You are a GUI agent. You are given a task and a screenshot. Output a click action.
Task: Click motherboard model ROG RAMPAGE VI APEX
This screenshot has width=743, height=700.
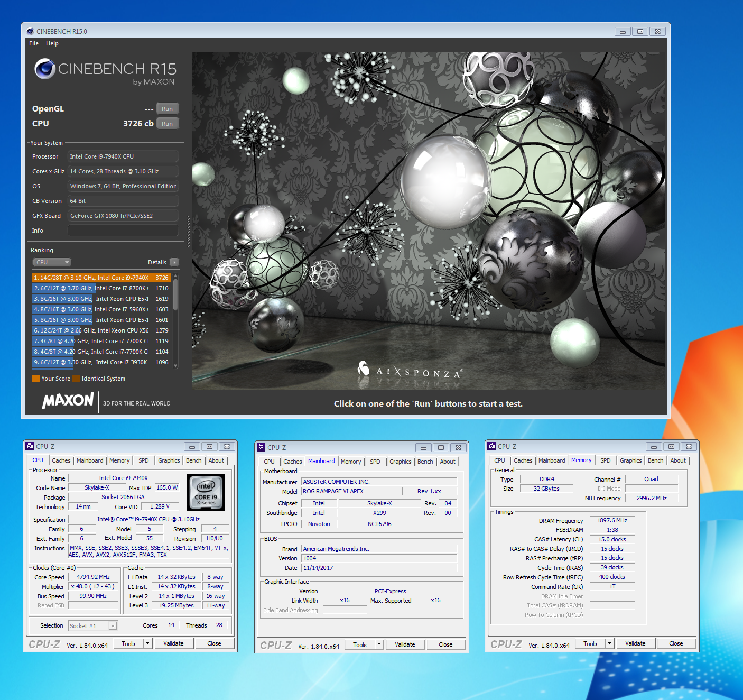click(351, 491)
